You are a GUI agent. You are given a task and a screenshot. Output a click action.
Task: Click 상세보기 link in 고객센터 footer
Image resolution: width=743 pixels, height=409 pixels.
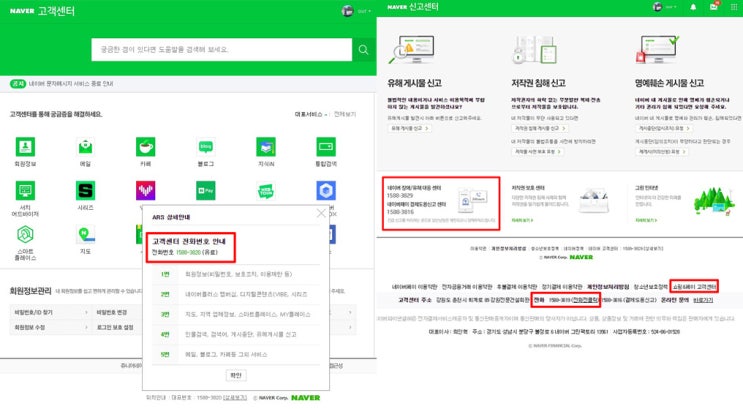click(235, 398)
